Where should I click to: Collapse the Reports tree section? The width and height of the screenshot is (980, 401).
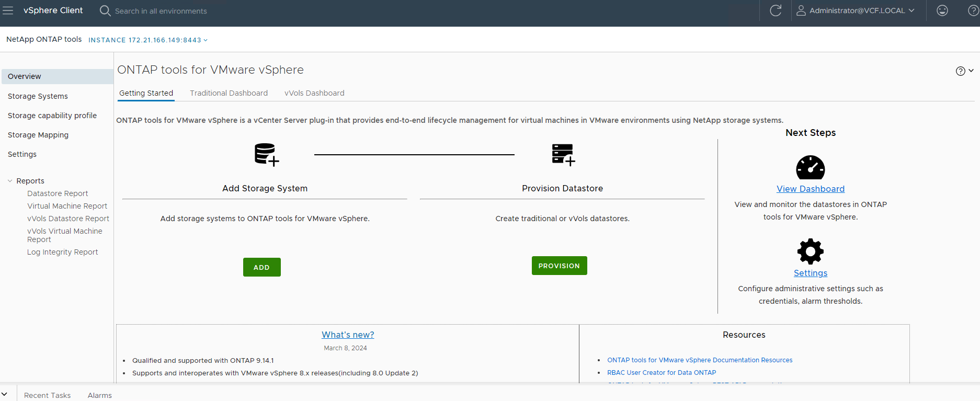(x=10, y=181)
